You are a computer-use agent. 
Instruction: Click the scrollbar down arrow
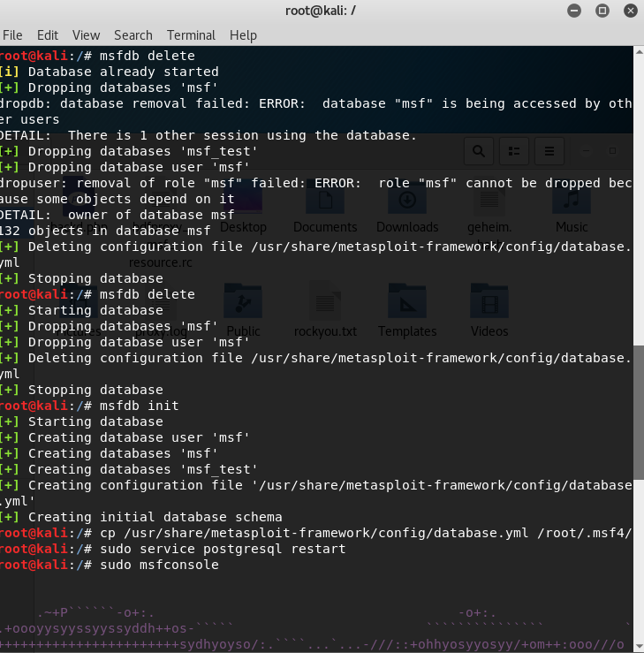[x=639, y=646]
